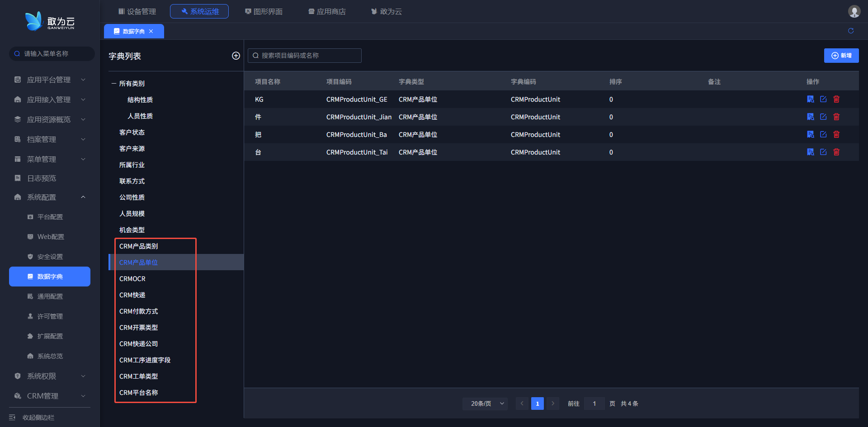868x427 pixels.
Task: Click the refresh icon at top right
Action: 851,31
